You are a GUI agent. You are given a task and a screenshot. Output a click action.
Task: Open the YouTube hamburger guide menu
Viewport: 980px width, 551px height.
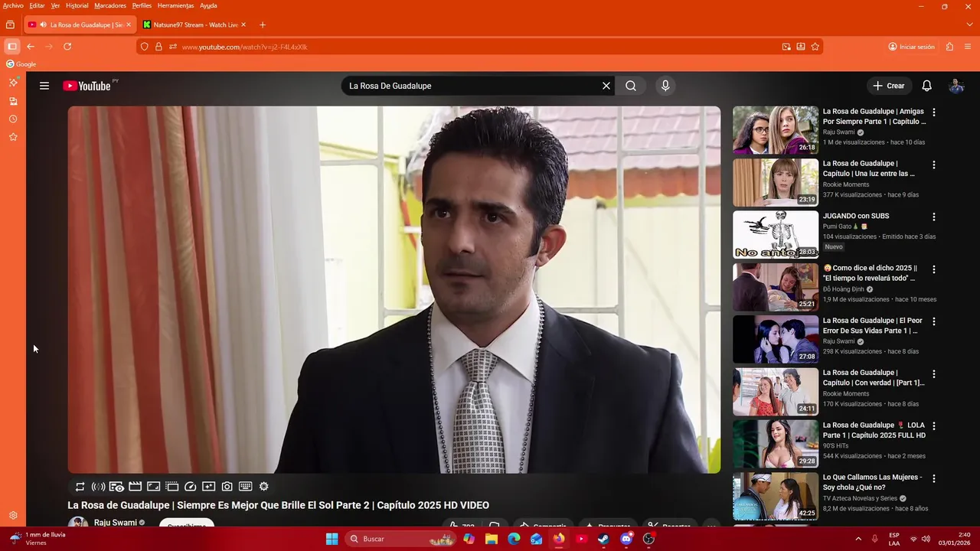tap(44, 86)
